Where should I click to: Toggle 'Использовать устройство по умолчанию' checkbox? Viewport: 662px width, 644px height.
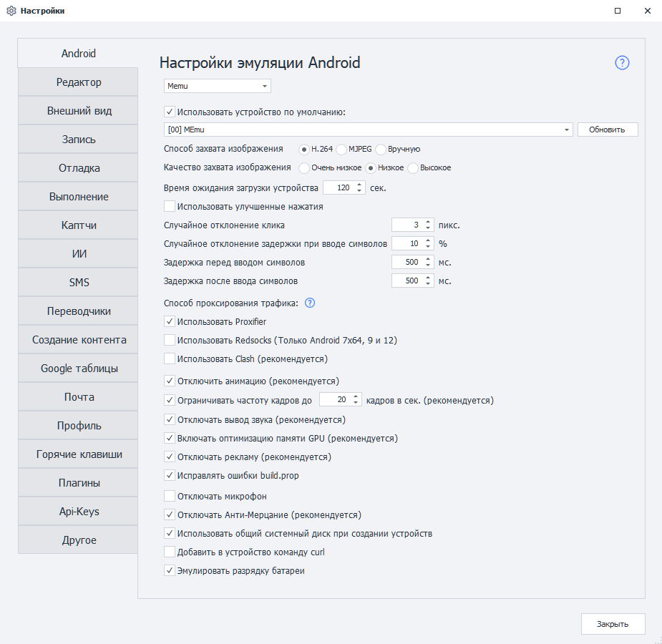click(170, 112)
